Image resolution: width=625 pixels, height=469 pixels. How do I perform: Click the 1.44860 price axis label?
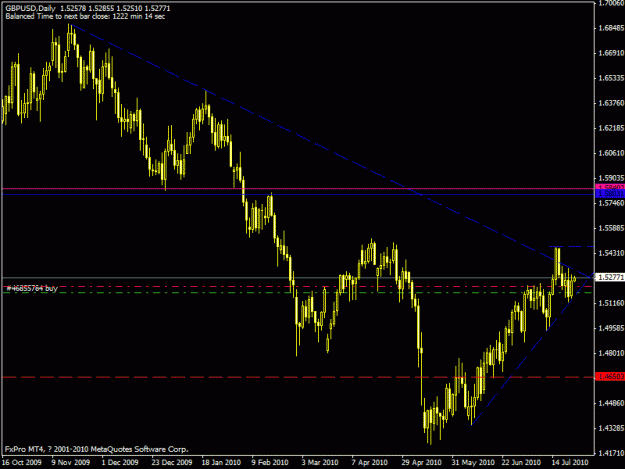pos(611,403)
